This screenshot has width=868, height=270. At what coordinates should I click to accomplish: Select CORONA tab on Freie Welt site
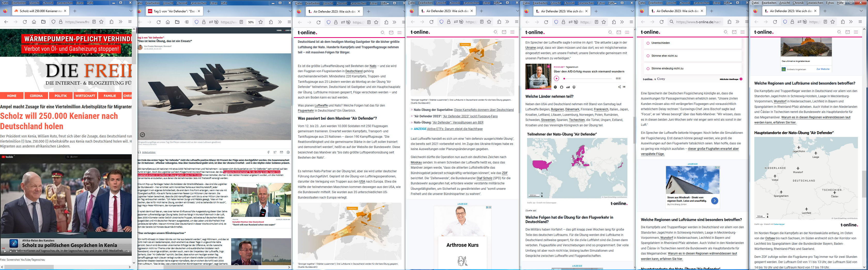click(x=36, y=96)
